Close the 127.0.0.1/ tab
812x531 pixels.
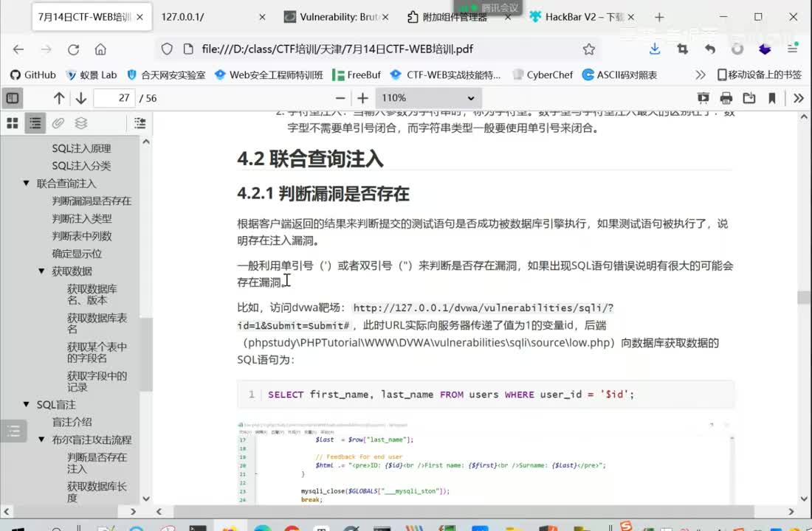pyautogui.click(x=262, y=17)
